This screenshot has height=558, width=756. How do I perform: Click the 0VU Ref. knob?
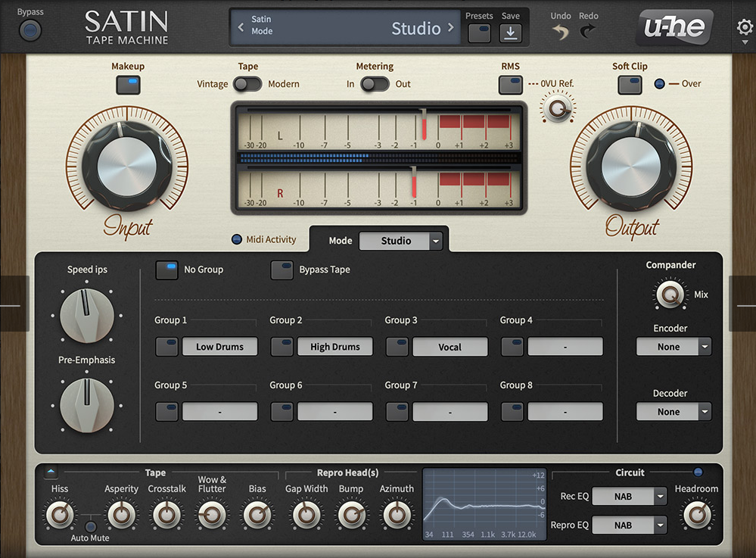(x=558, y=108)
